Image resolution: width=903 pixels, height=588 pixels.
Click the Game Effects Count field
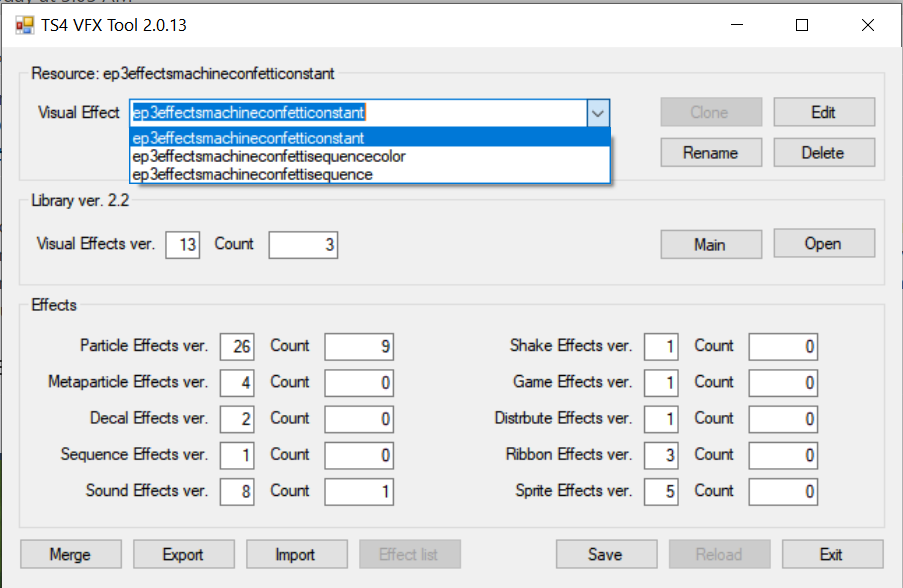click(783, 382)
